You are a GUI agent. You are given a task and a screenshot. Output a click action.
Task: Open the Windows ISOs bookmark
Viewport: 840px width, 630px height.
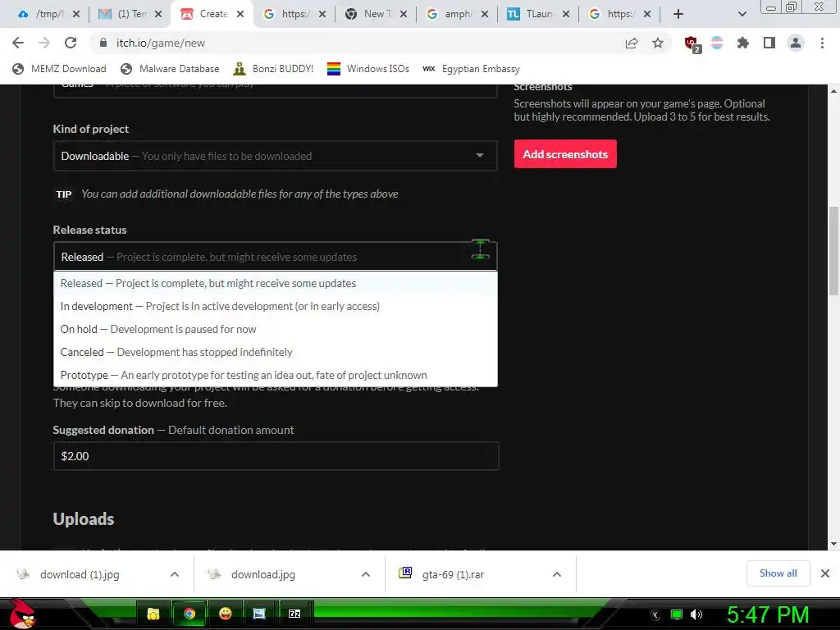(x=368, y=69)
